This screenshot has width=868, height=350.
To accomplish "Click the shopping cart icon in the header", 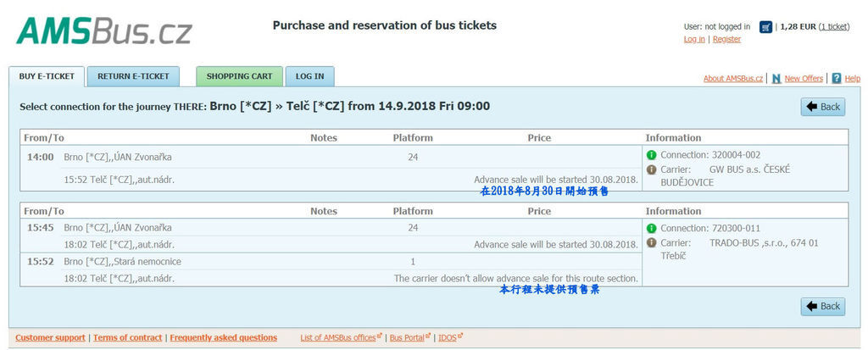I will coord(766,26).
